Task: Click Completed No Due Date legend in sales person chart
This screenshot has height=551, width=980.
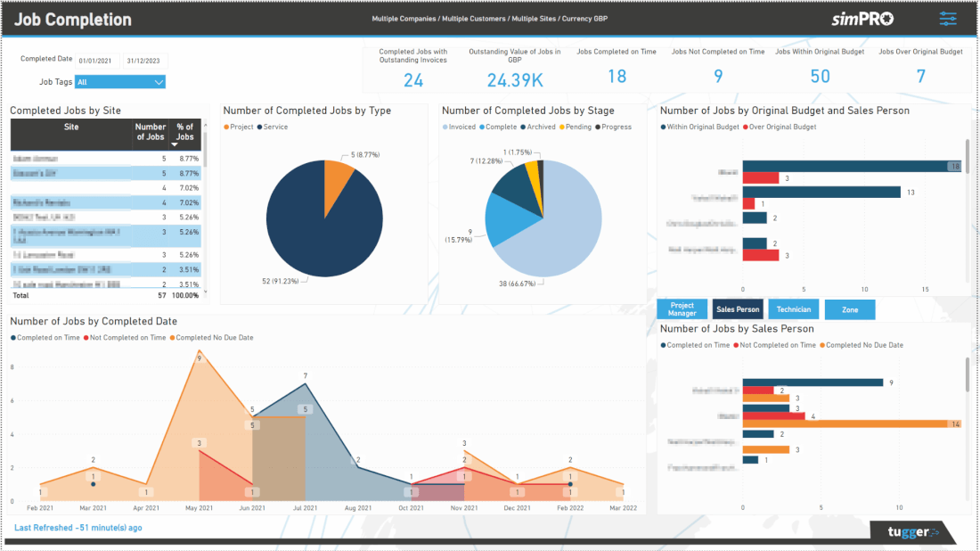Action: 862,345
